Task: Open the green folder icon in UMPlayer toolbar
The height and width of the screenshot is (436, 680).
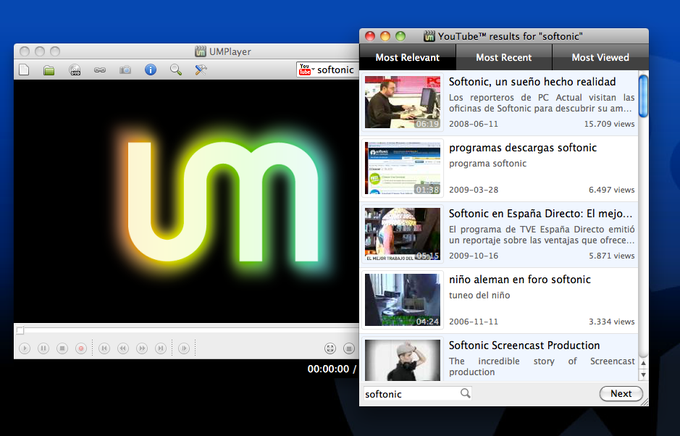Action: click(49, 70)
